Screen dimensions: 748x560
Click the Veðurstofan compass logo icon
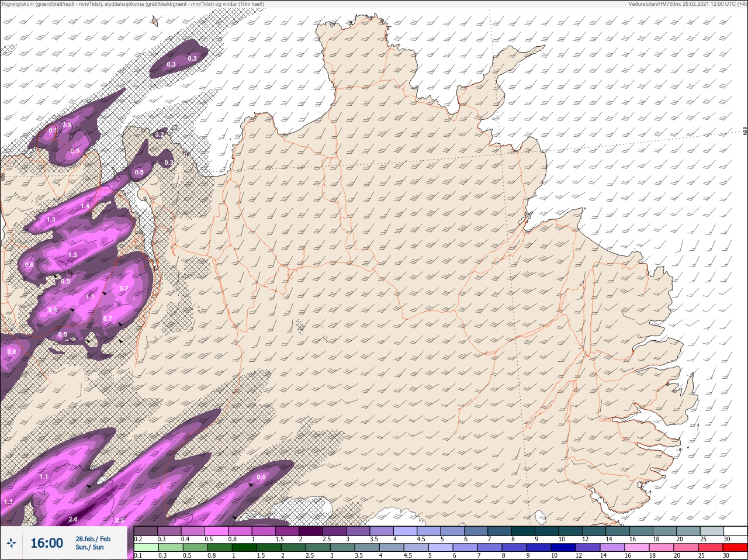[x=11, y=543]
